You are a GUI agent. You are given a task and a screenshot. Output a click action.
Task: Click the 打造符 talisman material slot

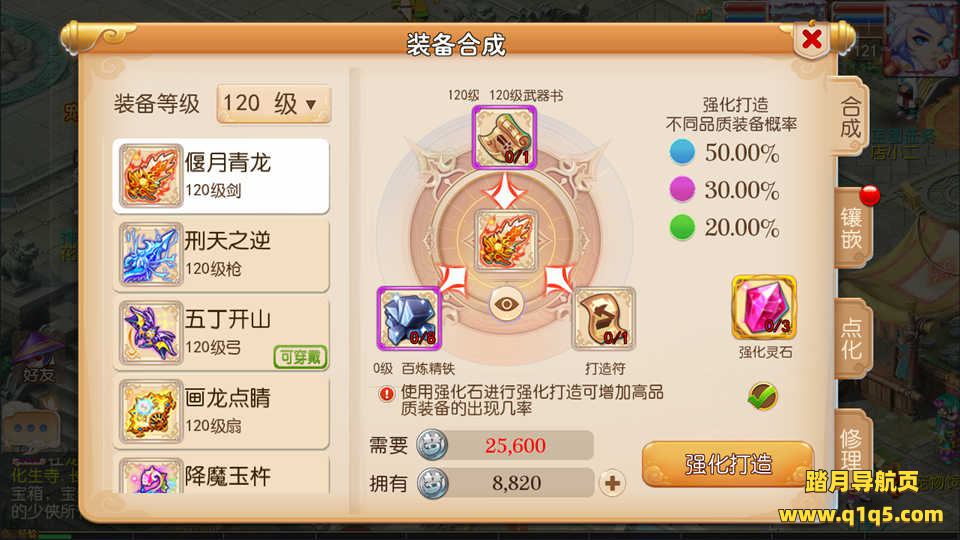click(x=603, y=318)
